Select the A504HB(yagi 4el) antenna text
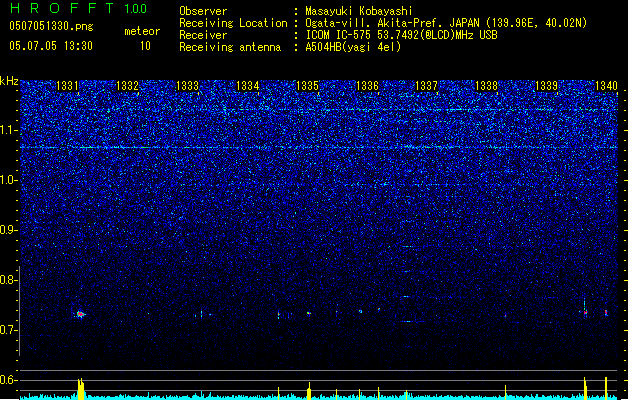 (353, 47)
